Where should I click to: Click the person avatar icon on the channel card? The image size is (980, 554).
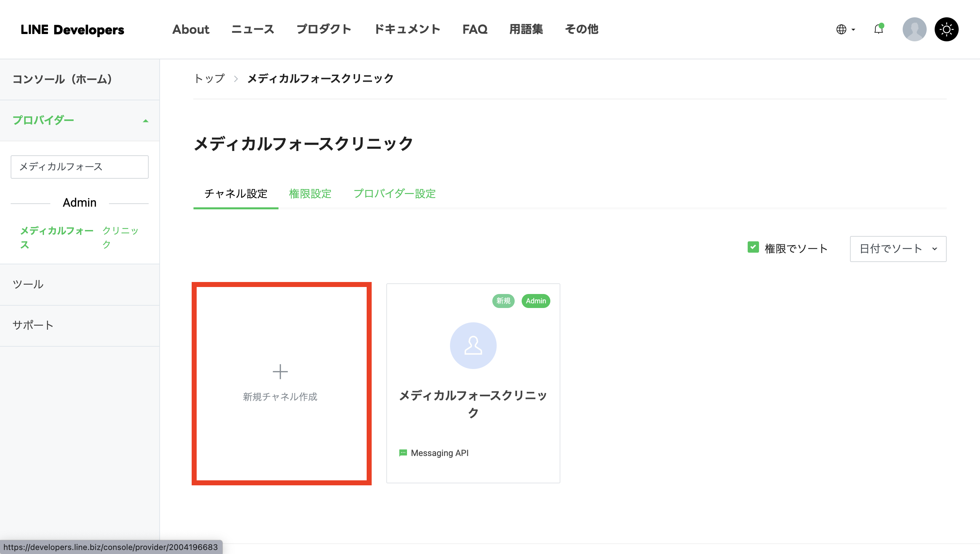point(473,345)
